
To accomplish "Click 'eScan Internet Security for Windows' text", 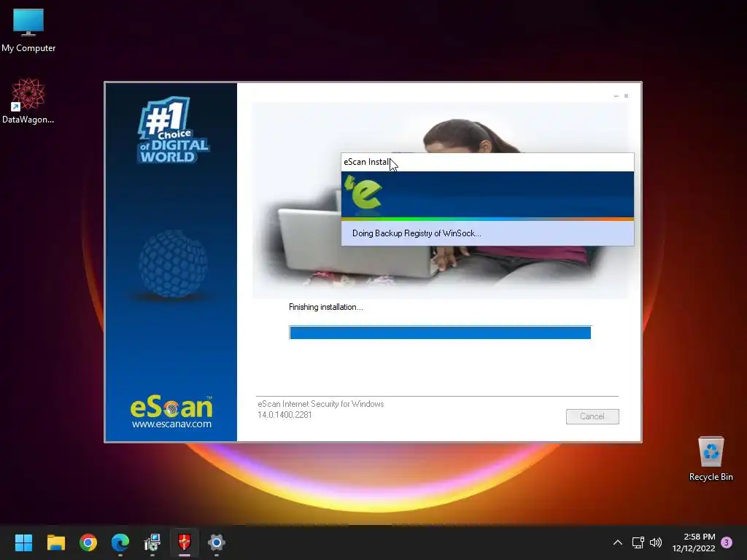I will (321, 404).
